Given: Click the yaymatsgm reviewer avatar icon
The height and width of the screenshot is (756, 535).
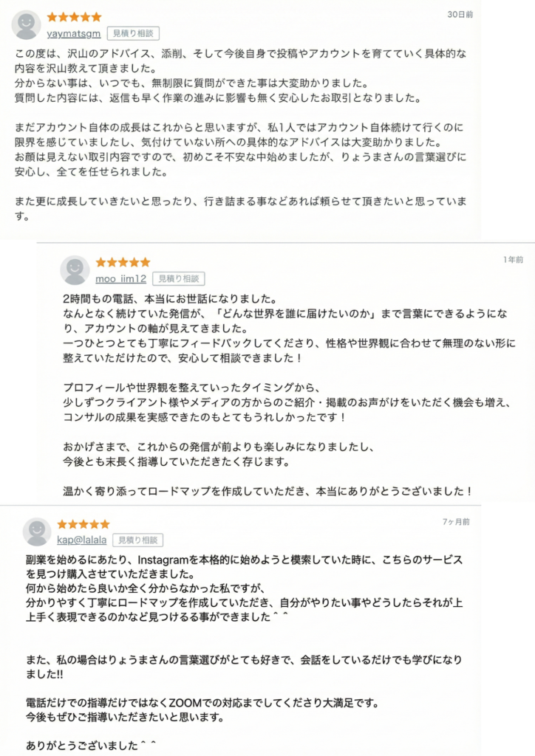Looking at the screenshot, I should pos(27,25).
